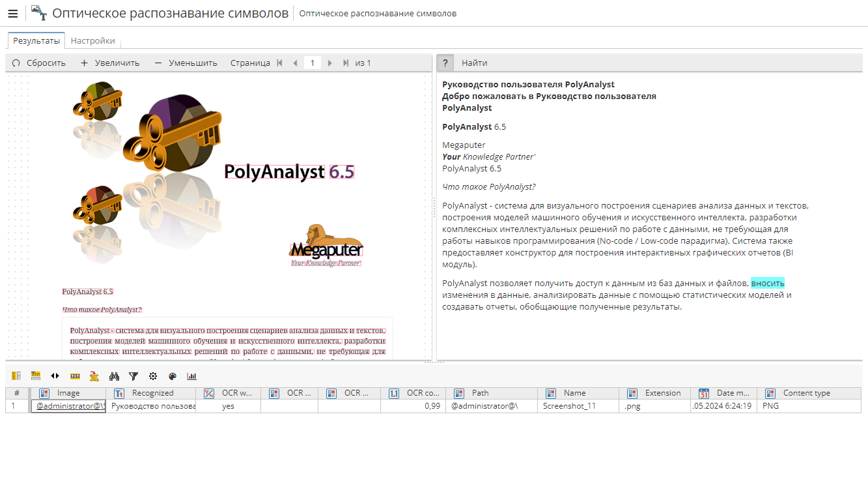Click the highlighted word вносить
The image size is (868, 496).
pos(768,284)
